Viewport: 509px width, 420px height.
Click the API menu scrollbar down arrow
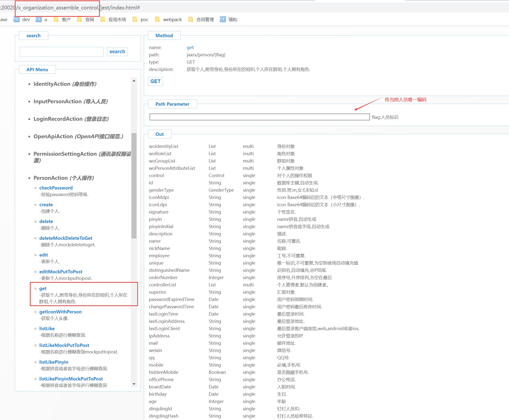(x=134, y=384)
